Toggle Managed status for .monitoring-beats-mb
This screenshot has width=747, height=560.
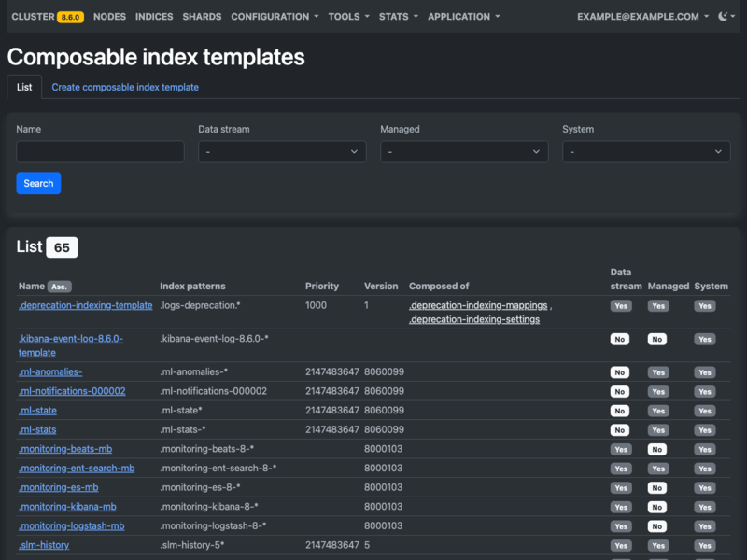657,449
